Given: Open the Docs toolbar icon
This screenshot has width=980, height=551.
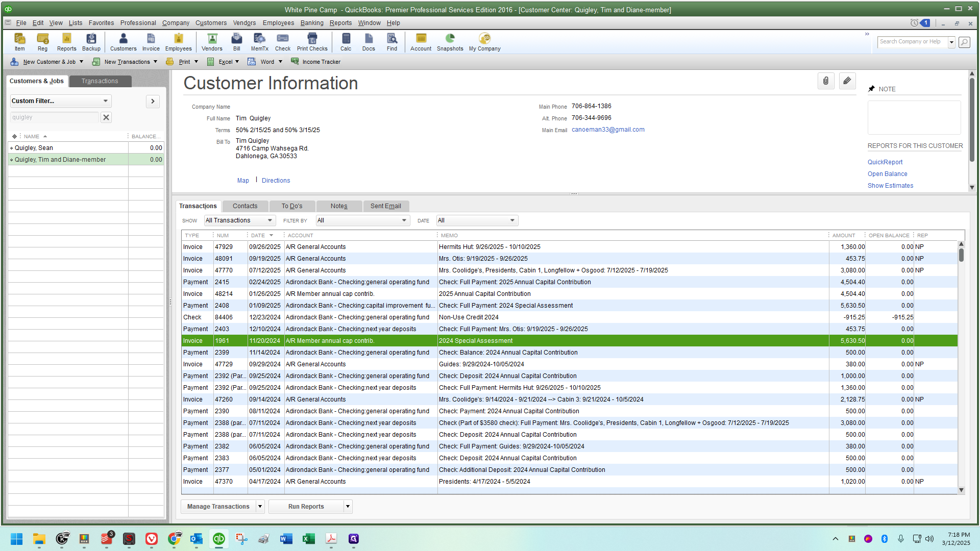Looking at the screenshot, I should point(369,42).
